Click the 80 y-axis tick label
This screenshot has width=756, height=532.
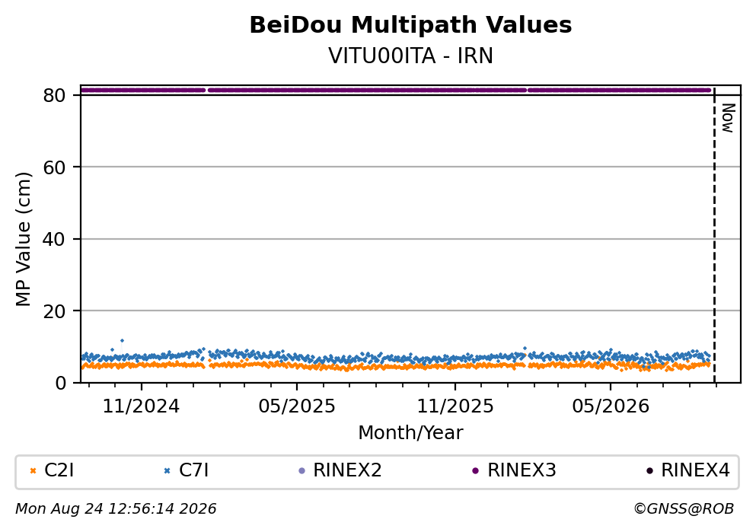[54, 95]
